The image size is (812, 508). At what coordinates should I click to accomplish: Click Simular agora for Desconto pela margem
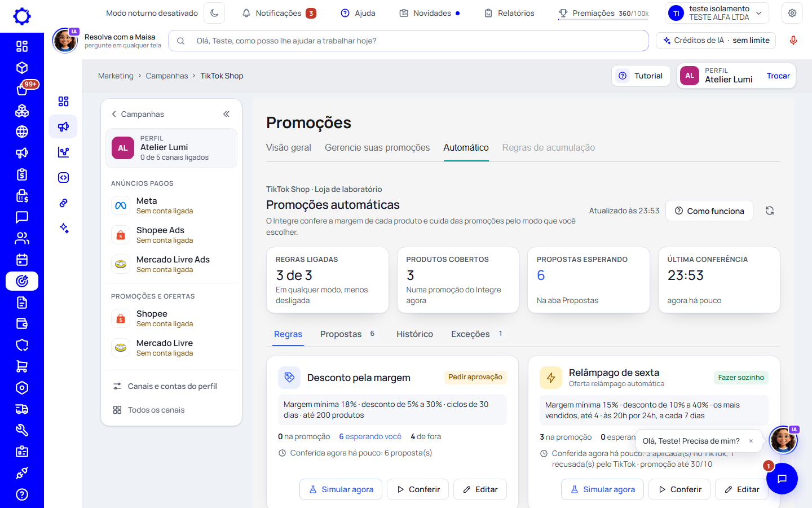tap(341, 489)
